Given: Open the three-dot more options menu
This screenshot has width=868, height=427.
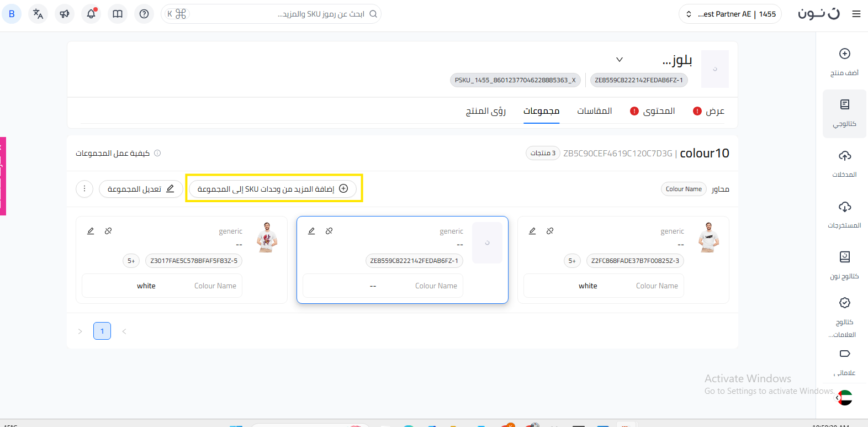Looking at the screenshot, I should (x=84, y=189).
